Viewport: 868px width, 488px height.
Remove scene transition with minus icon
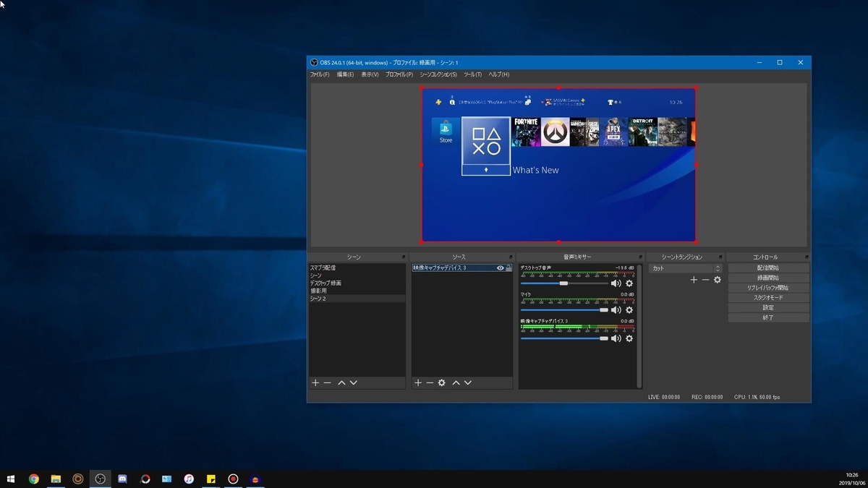[x=705, y=280]
